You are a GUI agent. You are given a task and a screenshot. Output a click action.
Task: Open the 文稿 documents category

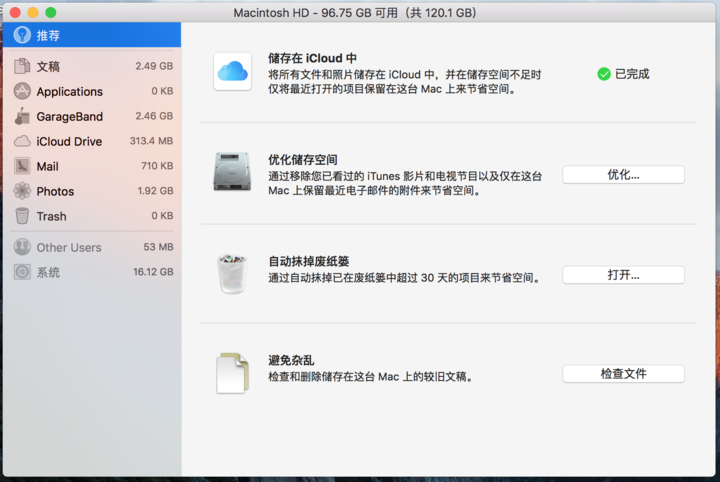coord(92,67)
